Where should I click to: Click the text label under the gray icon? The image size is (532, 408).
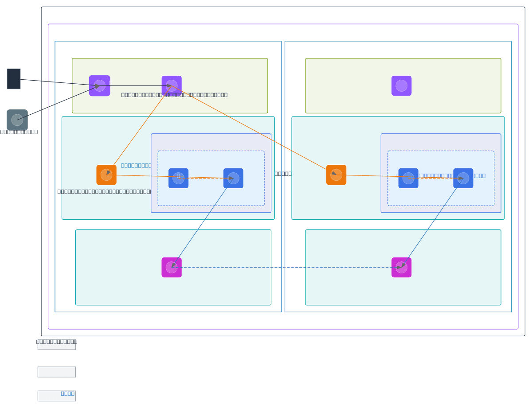pyautogui.click(x=19, y=132)
